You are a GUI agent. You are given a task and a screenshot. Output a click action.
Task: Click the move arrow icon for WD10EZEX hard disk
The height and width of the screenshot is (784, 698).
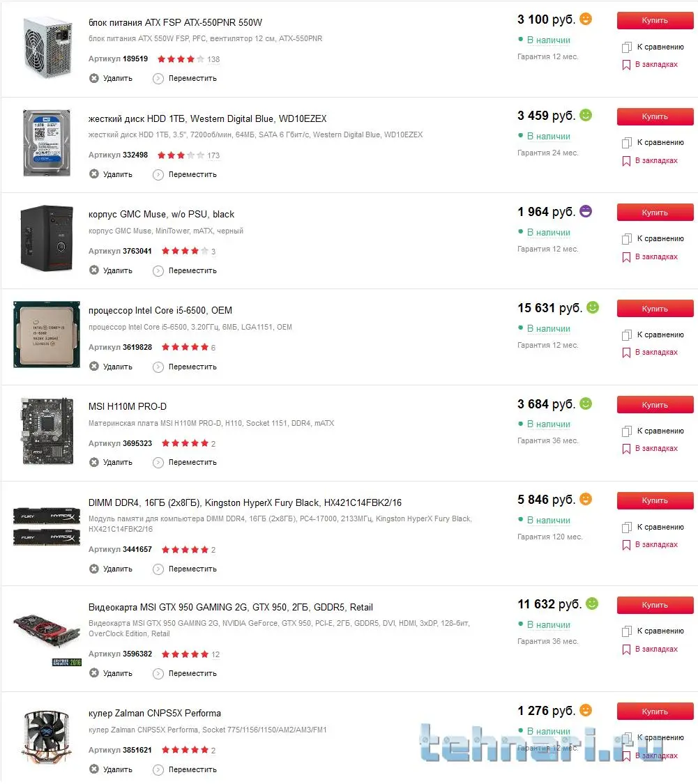click(158, 174)
